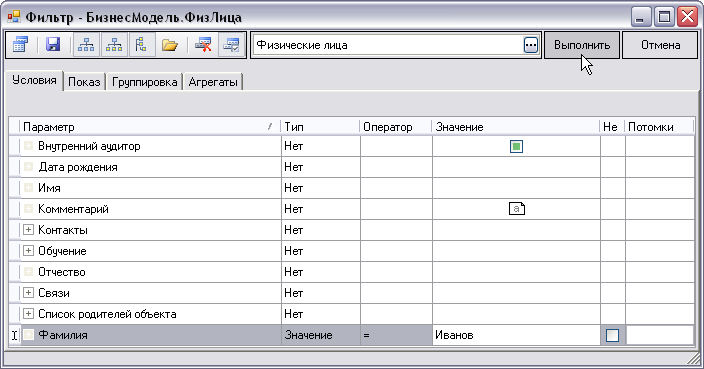
Task: Expand the Контакты row
Action: point(28,230)
